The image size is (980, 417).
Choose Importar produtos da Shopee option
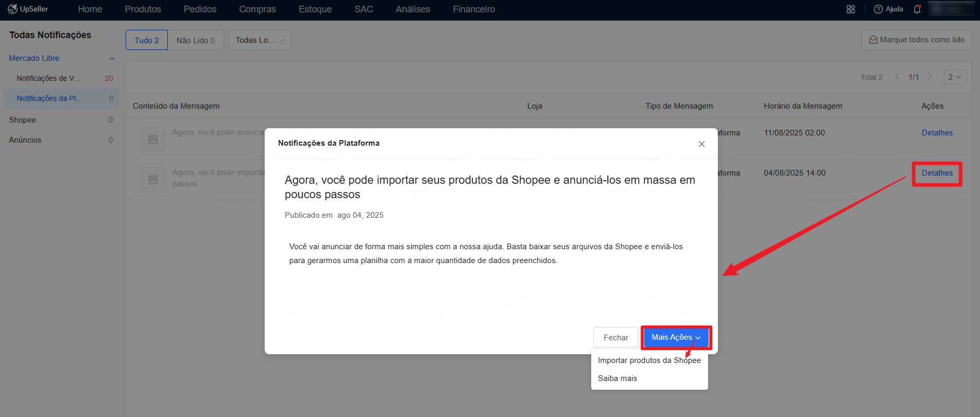point(649,360)
